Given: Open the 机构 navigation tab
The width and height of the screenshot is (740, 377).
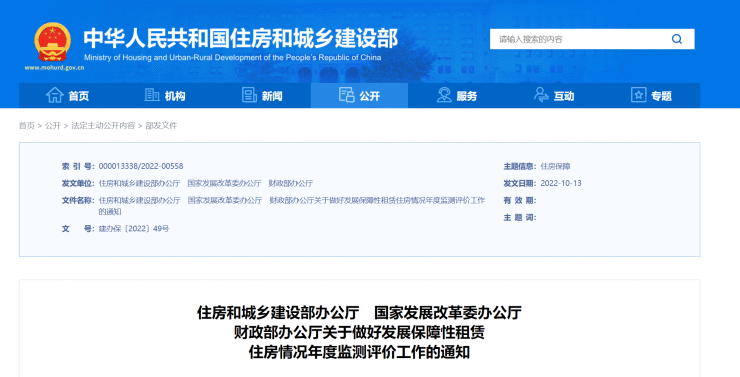Looking at the screenshot, I should [x=165, y=95].
